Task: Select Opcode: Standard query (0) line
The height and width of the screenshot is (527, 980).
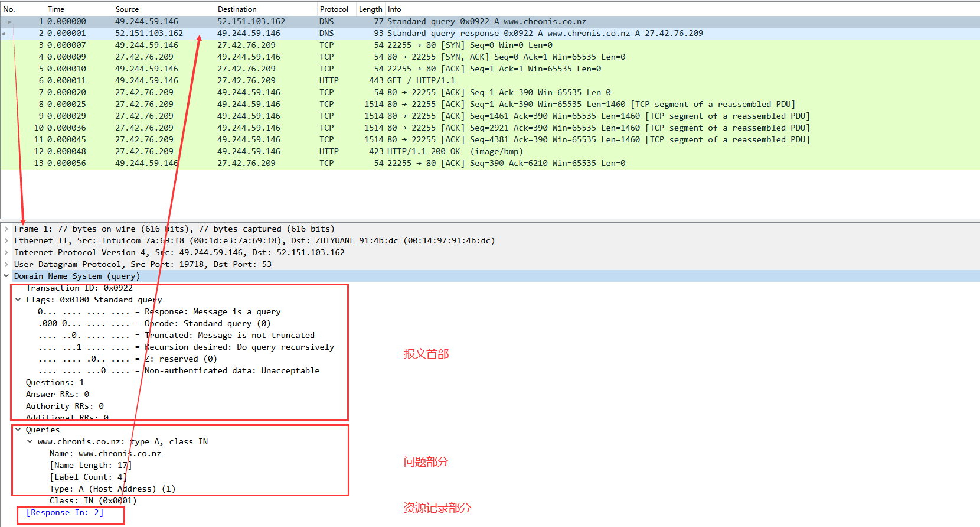Action: pyautogui.click(x=154, y=323)
